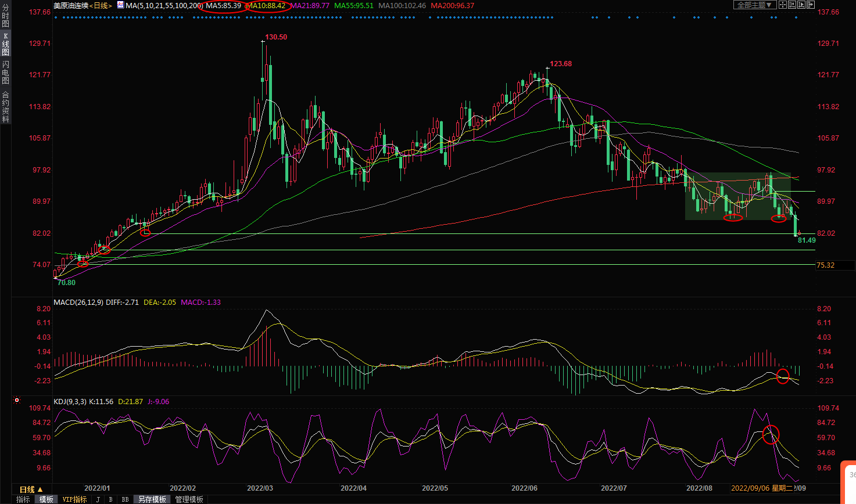Open the 闪电图 side tab
The image size is (856, 504).
[5, 72]
